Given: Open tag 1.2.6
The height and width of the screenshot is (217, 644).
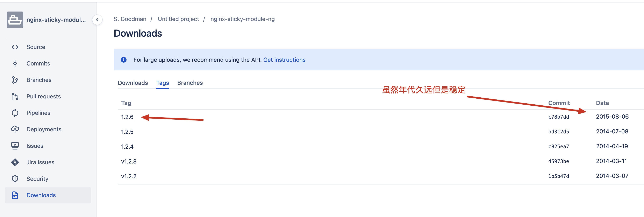Looking at the screenshot, I should [x=127, y=117].
